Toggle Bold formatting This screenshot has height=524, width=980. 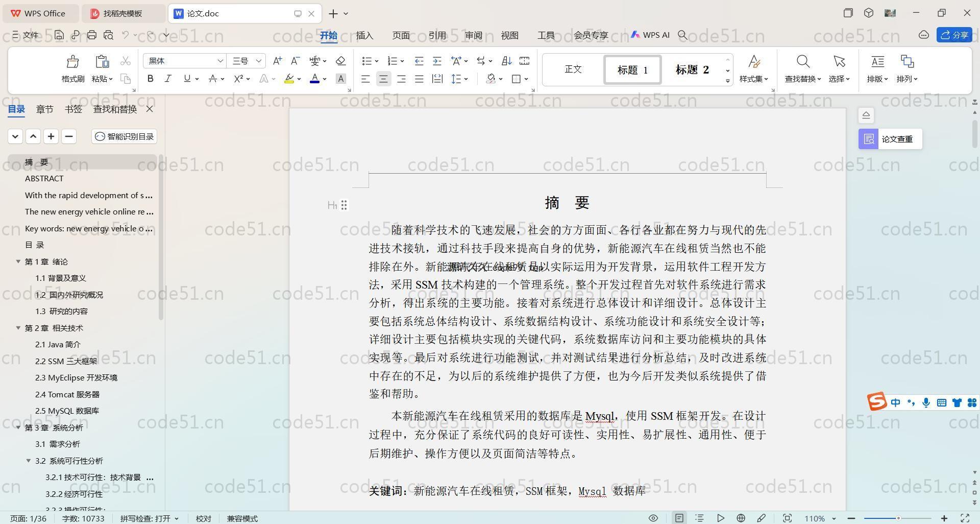(x=150, y=79)
